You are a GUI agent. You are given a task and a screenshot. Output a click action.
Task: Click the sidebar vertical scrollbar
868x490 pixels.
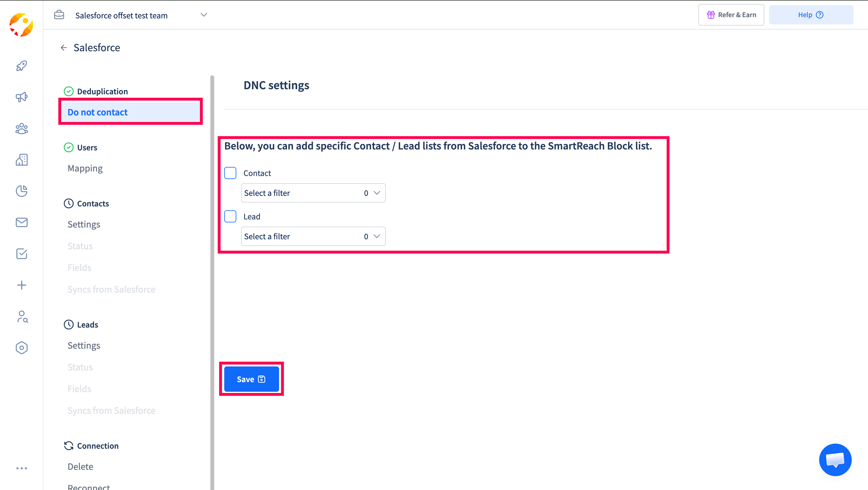pyautogui.click(x=212, y=270)
